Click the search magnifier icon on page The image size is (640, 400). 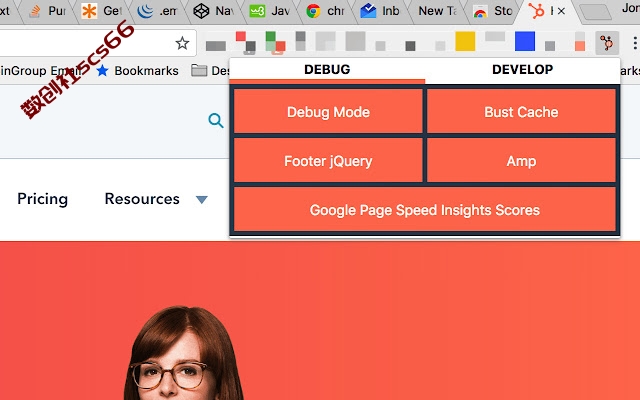point(216,120)
